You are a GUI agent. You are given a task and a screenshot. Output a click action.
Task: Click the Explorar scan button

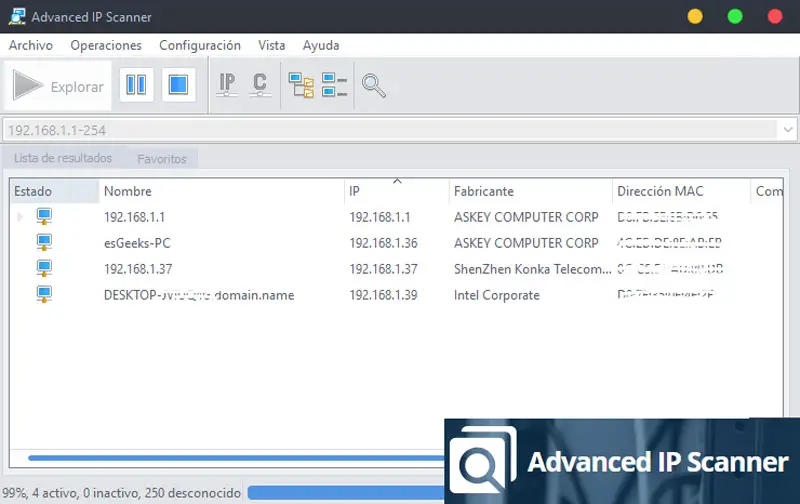[x=58, y=85]
